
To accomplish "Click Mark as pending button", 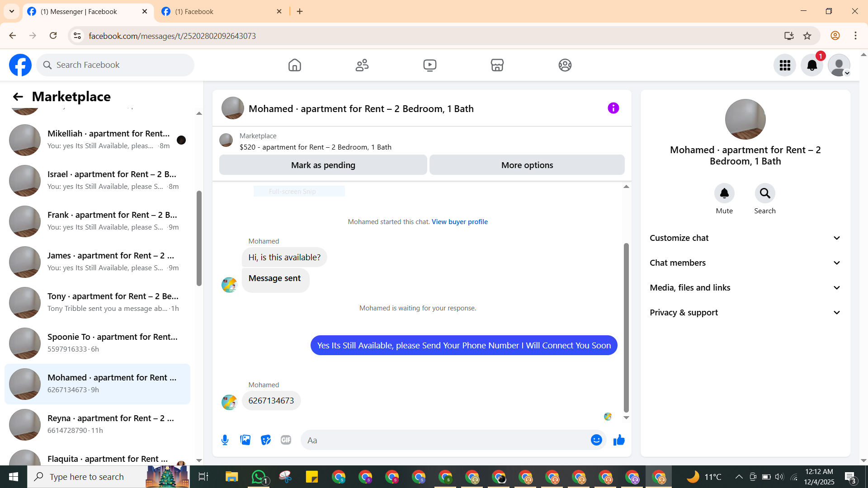I will (x=323, y=165).
